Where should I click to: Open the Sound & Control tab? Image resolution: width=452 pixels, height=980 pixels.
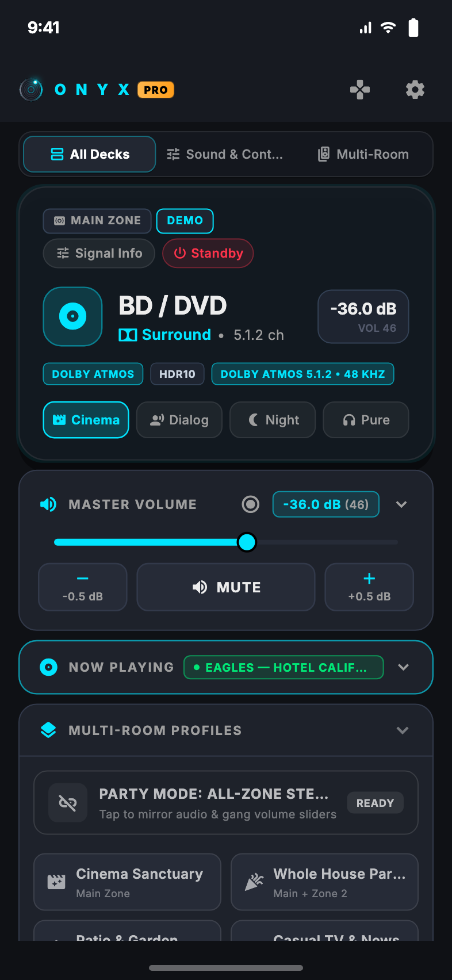225,154
